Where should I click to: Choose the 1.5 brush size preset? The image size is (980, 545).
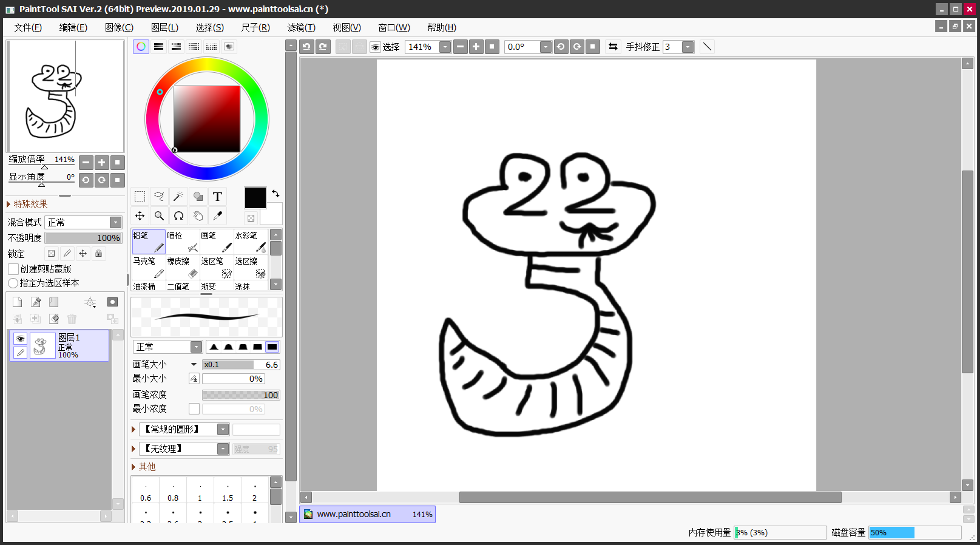point(228,490)
